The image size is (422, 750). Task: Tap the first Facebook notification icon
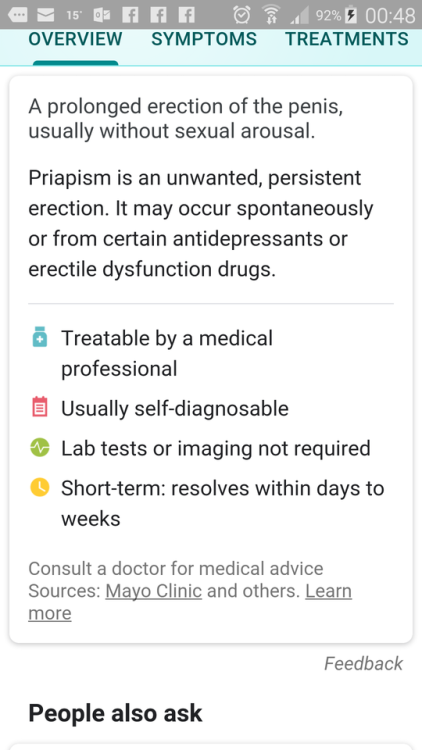click(x=130, y=15)
